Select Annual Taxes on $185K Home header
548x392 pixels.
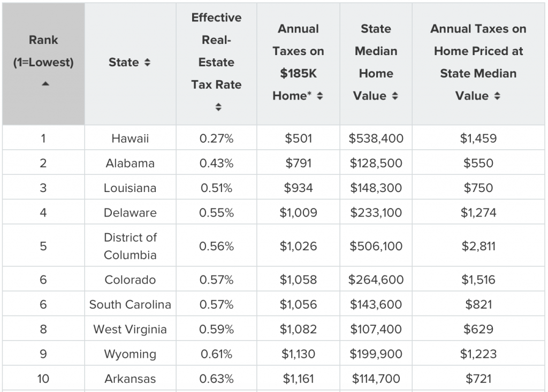pyautogui.click(x=298, y=64)
